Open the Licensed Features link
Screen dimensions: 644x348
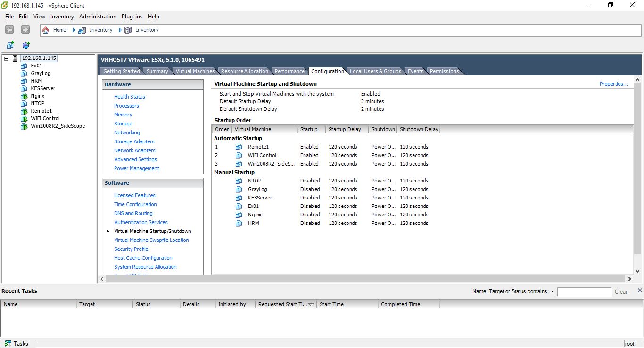(134, 195)
